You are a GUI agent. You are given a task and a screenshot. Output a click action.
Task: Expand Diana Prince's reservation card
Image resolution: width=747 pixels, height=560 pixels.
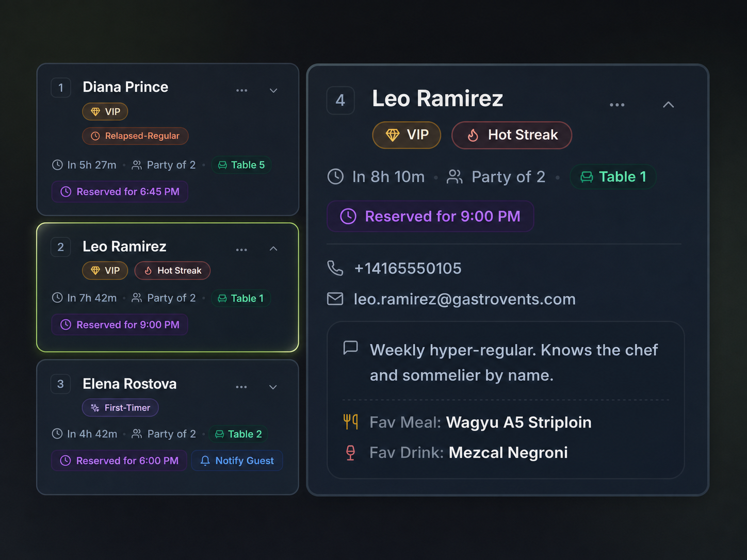coord(273,90)
